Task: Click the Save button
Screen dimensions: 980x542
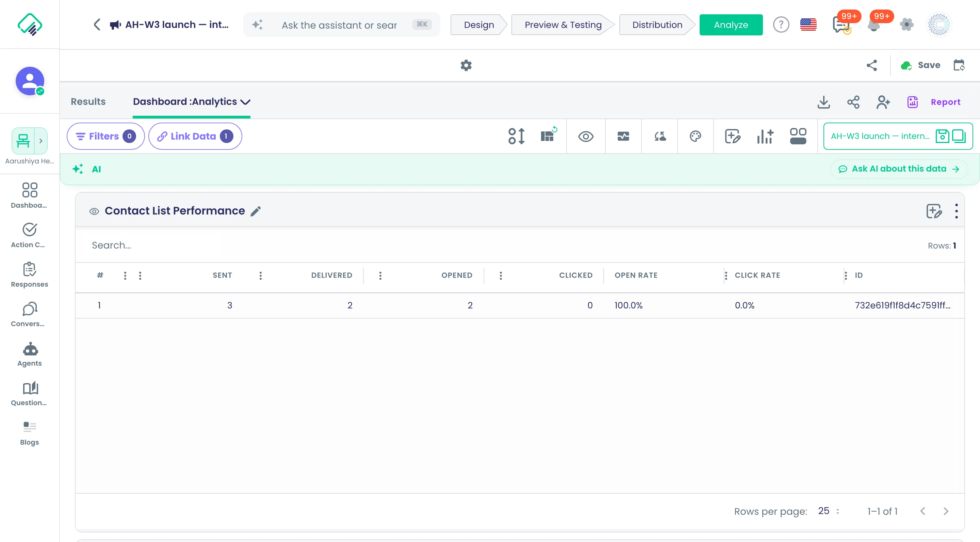Action: [921, 65]
